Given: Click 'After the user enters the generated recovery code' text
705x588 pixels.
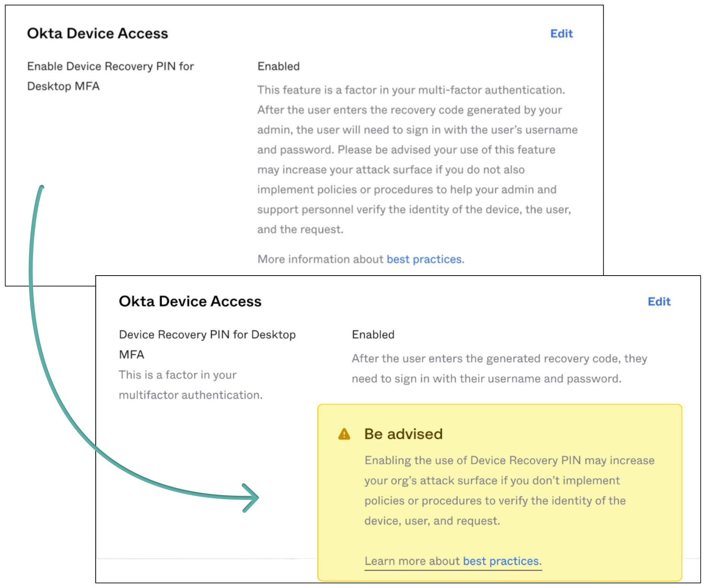Looking at the screenshot, I should click(499, 369).
